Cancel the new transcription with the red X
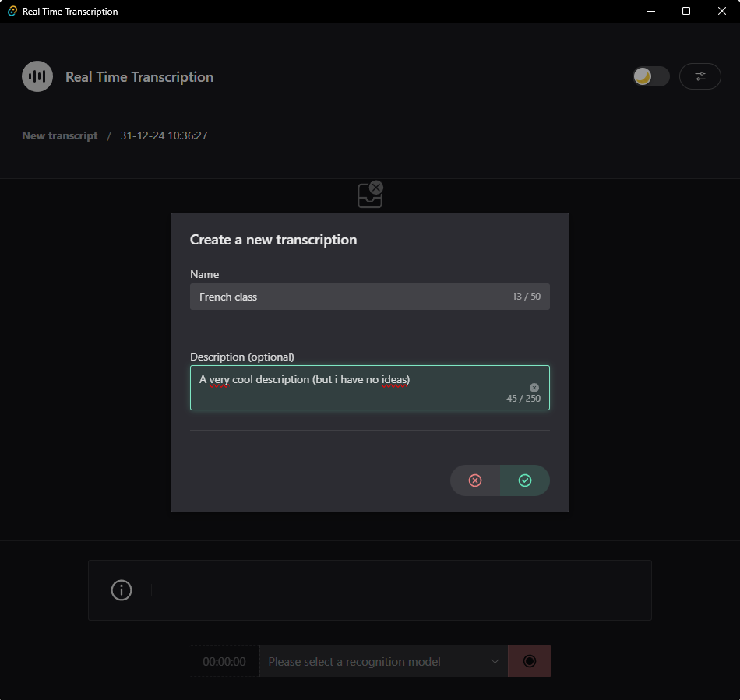740x700 pixels. coord(475,480)
